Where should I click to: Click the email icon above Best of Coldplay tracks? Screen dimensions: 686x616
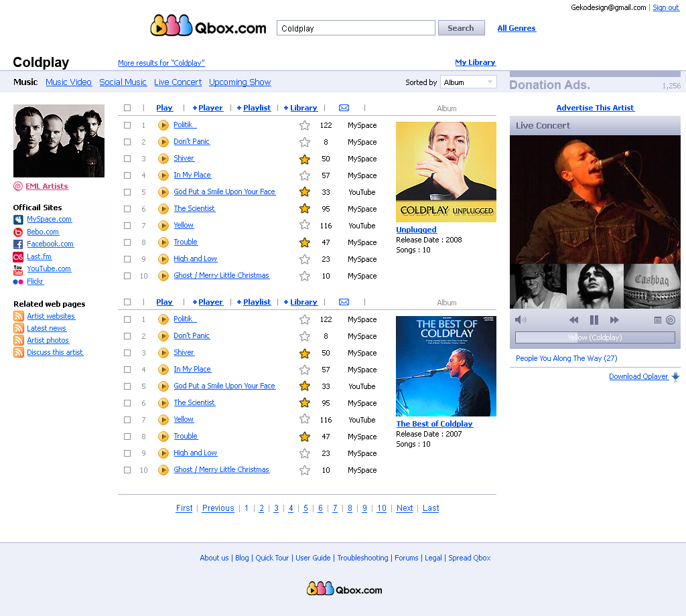coord(344,302)
